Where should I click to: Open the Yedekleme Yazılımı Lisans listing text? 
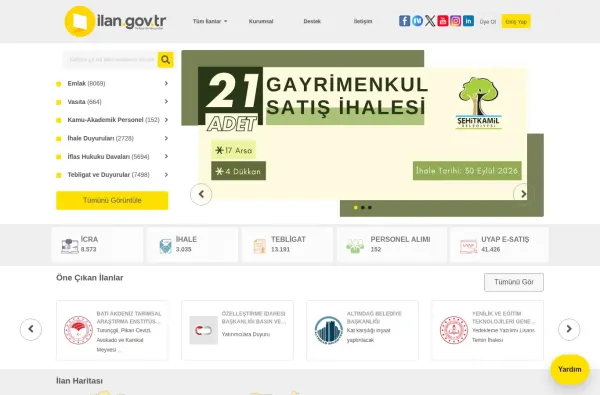point(503,335)
